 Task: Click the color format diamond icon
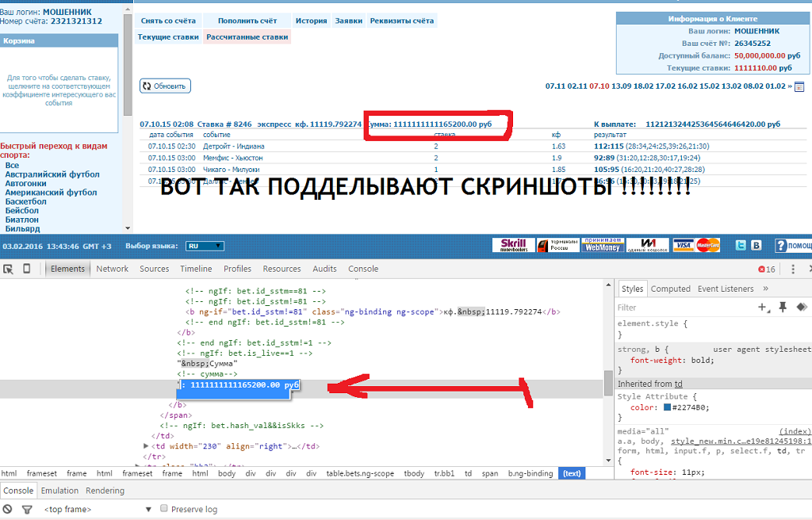point(802,307)
